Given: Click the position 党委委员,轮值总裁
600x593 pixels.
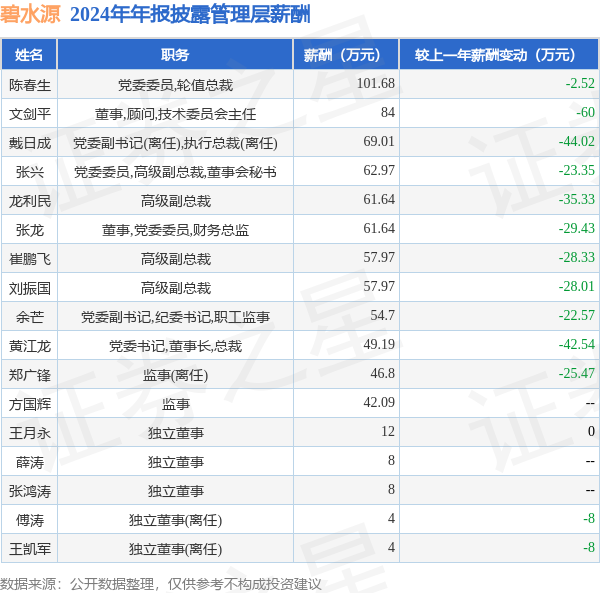Looking at the screenshot, I should [175, 85].
